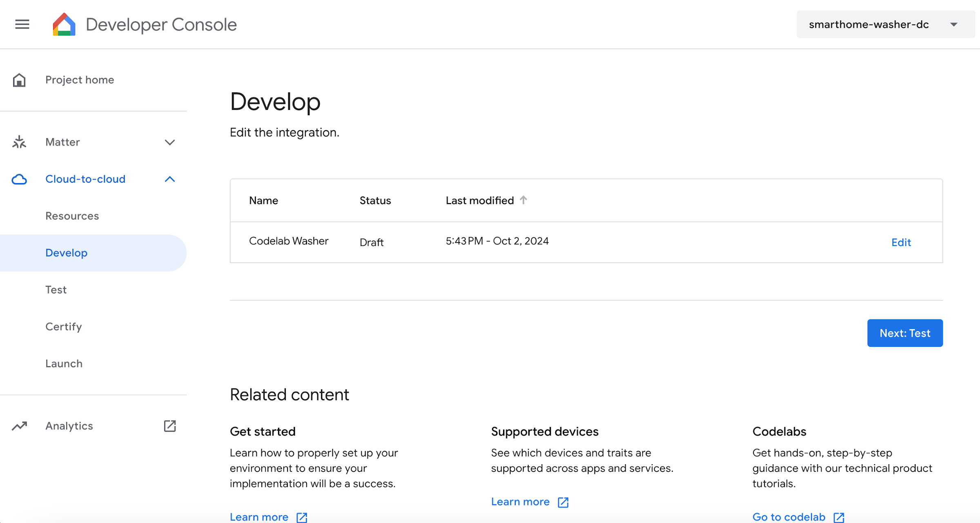Collapse the Cloud-to-cloud section chevron

[170, 179]
